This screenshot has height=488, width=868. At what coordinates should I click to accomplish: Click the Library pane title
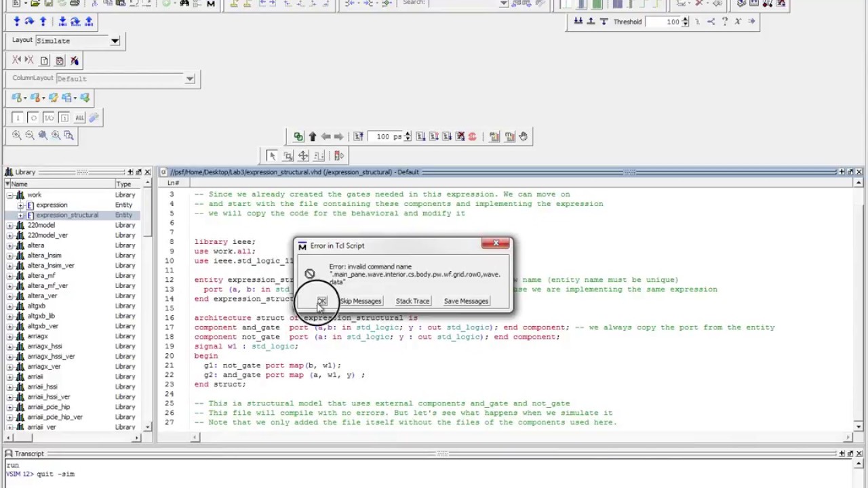point(25,172)
